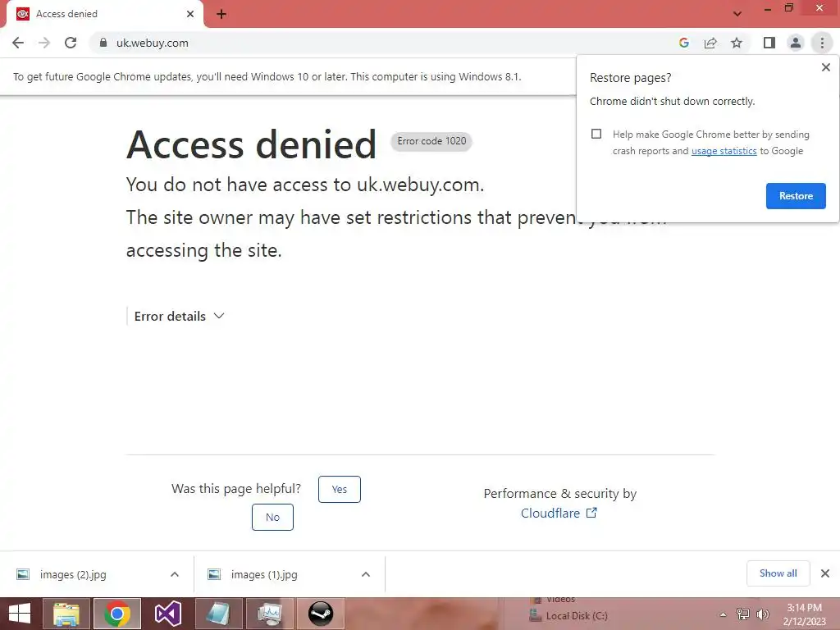This screenshot has height=630, width=840.
Task: Launch Visual Studio from taskbar
Action: click(x=167, y=614)
